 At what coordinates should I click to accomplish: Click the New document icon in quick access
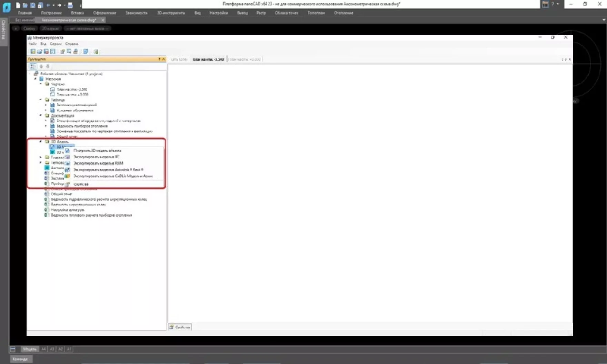[x=18, y=5]
